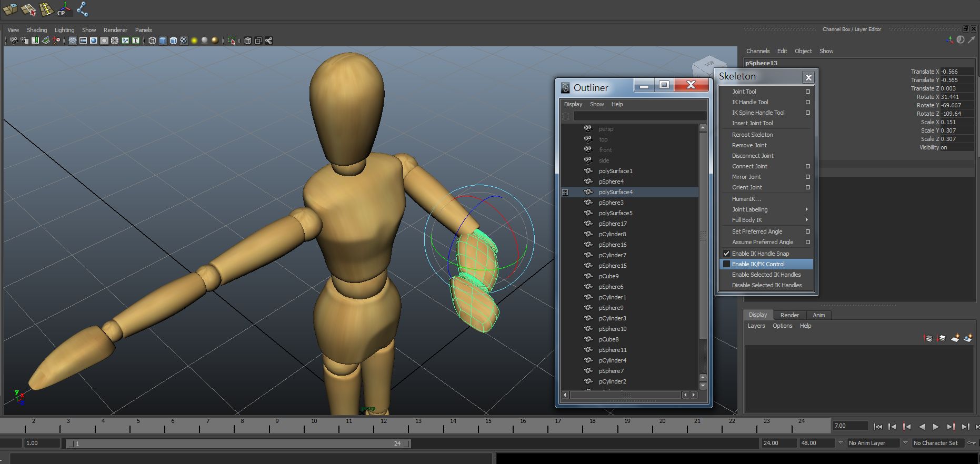
Task: Click the isolate select icon in panel toolbar
Action: (x=232, y=41)
